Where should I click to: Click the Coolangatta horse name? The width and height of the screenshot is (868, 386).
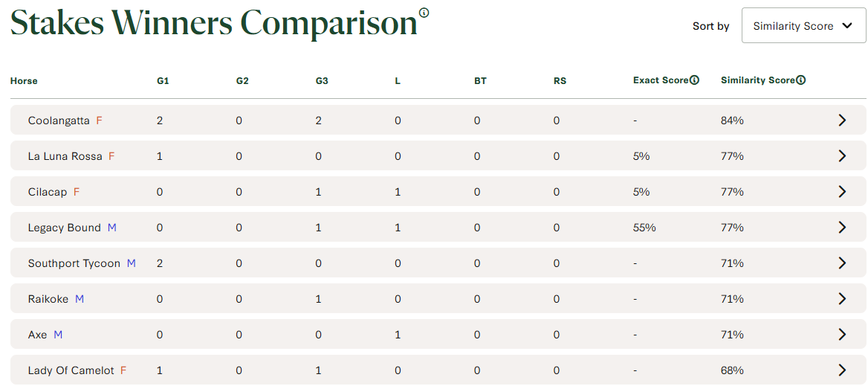tap(59, 120)
